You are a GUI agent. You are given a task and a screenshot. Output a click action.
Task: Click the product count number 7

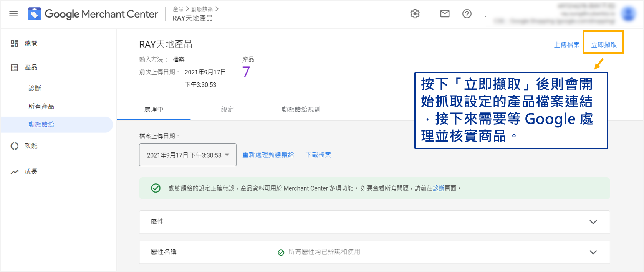click(246, 72)
